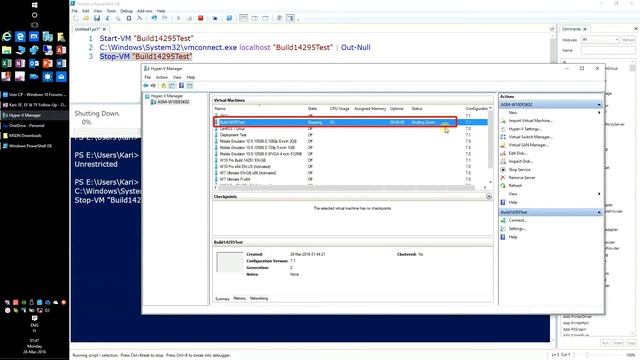
Task: Select Deployment Test virtual machine
Action: [233, 135]
